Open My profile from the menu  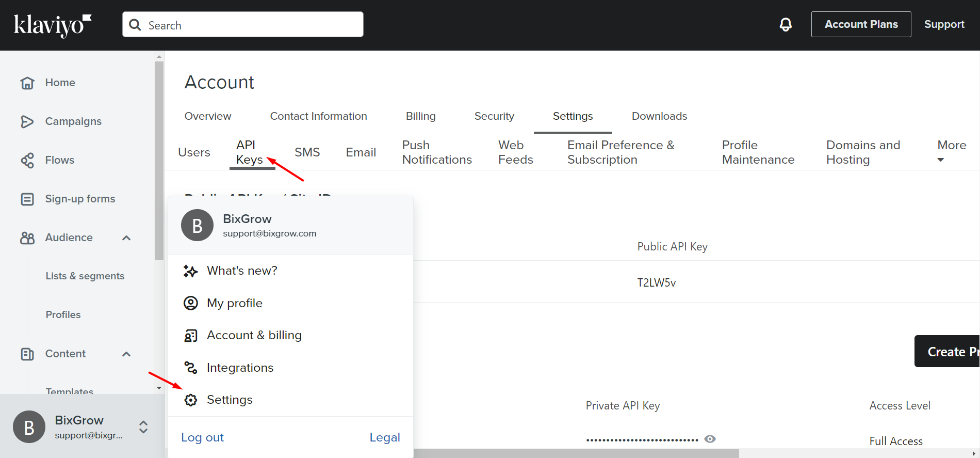[x=234, y=303]
